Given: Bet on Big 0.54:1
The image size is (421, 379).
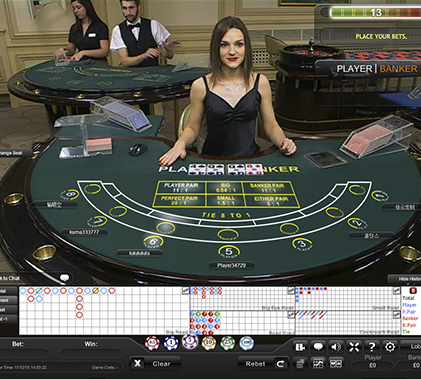Looking at the screenshot, I should (225, 188).
